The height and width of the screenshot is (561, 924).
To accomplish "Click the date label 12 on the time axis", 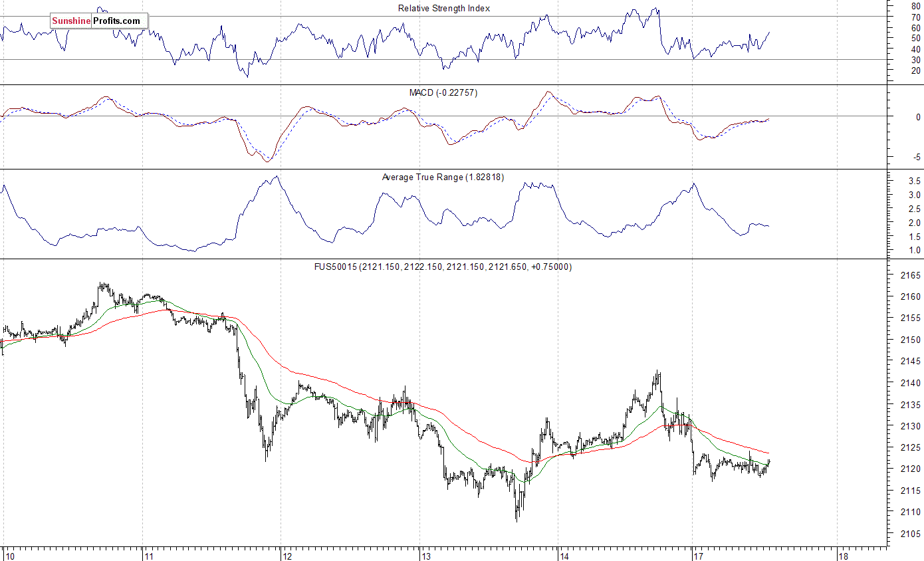I will tap(288, 556).
